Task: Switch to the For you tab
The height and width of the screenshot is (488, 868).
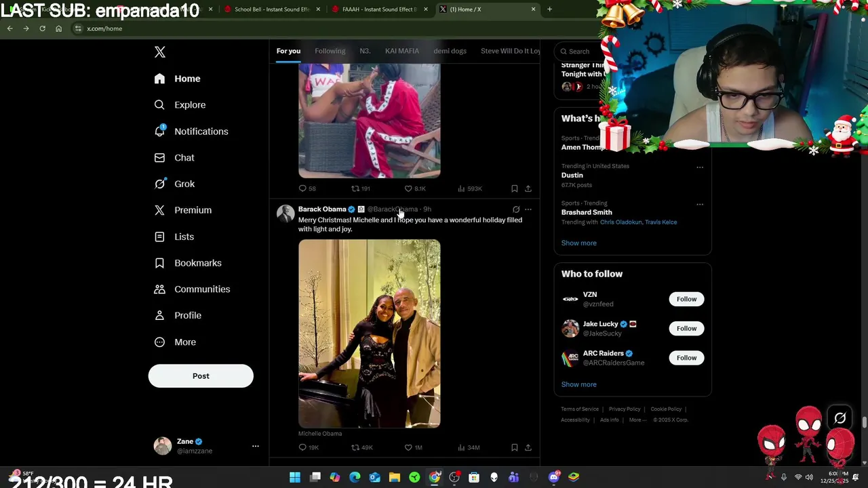Action: (x=288, y=51)
